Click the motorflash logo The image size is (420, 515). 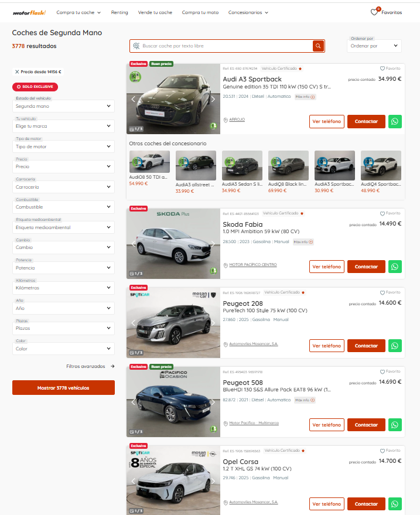29,12
